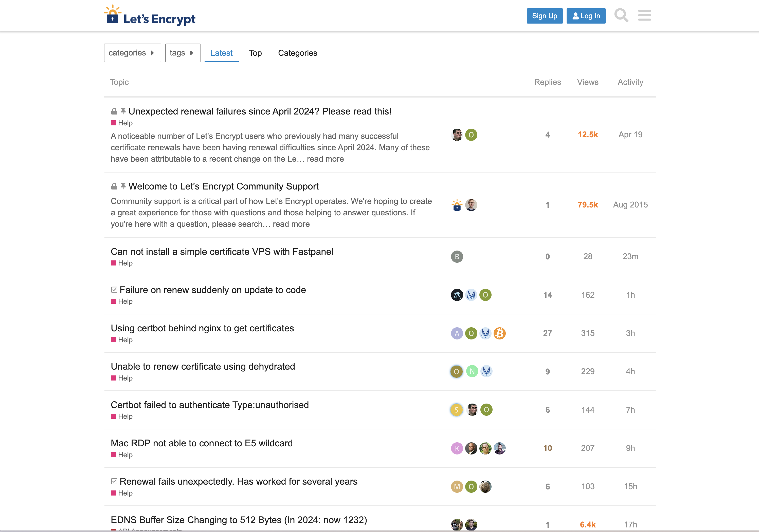Open the Log In dialog
This screenshot has width=759, height=532.
(x=586, y=15)
